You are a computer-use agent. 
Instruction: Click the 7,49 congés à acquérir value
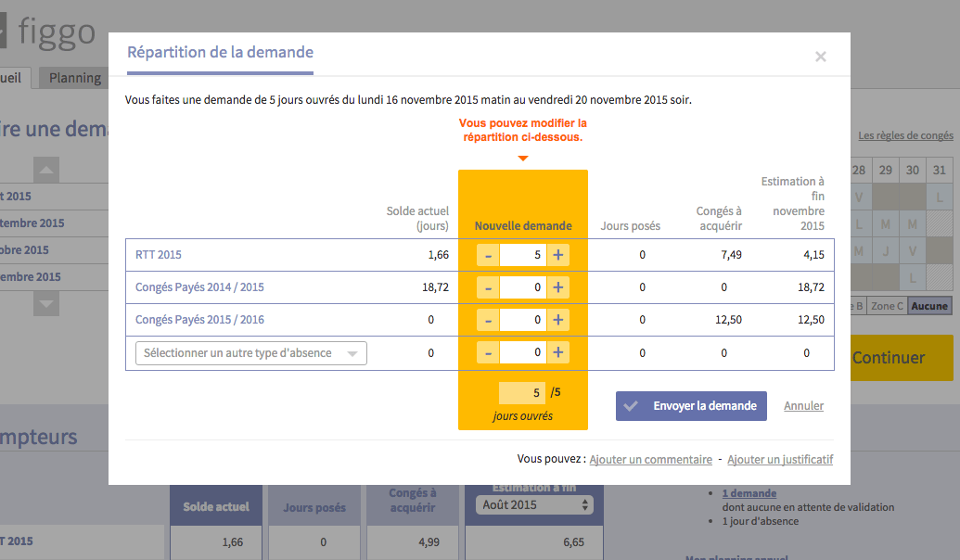(731, 255)
